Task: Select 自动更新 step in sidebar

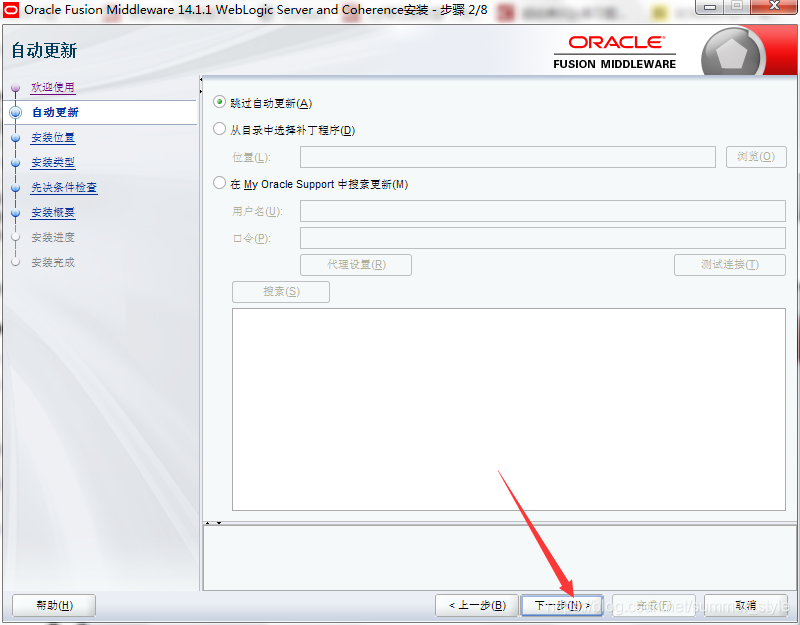Action: pyautogui.click(x=55, y=112)
